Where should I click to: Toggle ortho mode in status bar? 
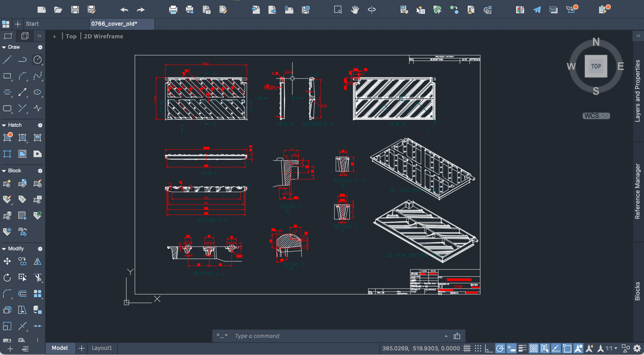coord(489,348)
